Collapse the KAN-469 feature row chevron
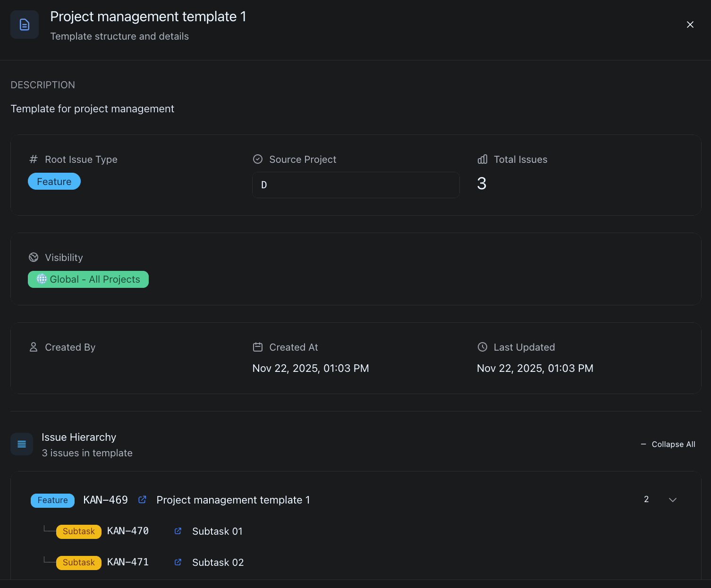This screenshot has height=588, width=711. pos(673,500)
